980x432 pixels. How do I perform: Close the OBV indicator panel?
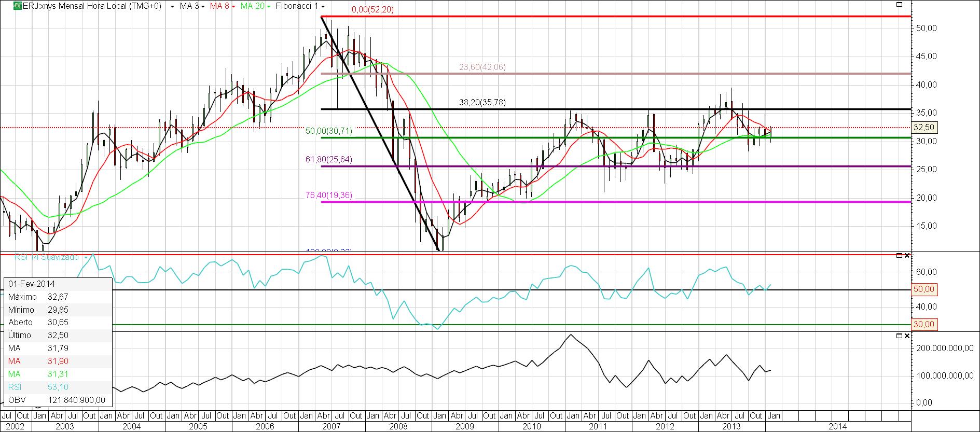(x=907, y=336)
